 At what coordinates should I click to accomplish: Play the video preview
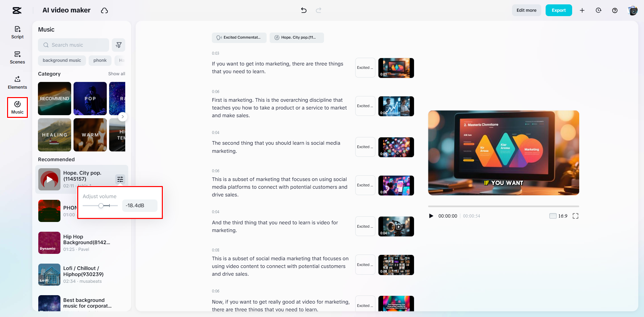[431, 216]
